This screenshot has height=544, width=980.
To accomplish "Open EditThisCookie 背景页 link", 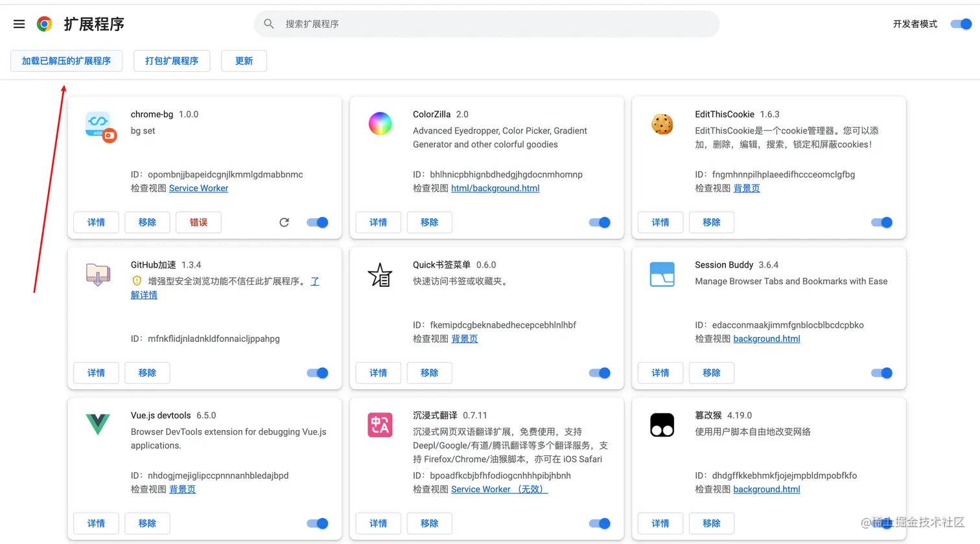I will coord(747,188).
